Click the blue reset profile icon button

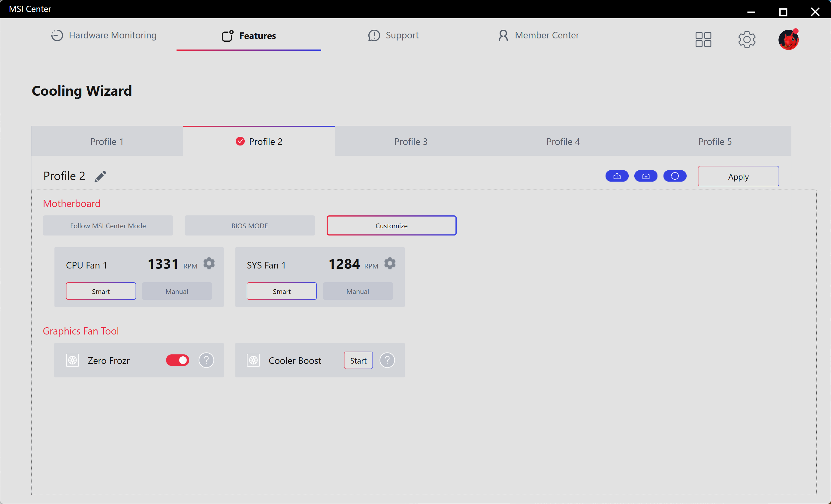(675, 176)
